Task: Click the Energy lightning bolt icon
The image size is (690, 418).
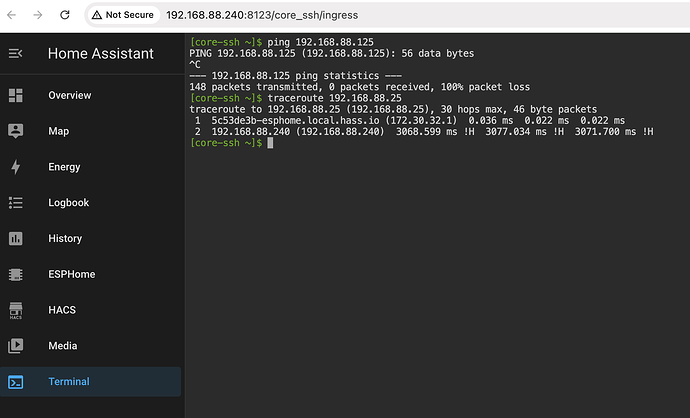Action: pos(15,167)
